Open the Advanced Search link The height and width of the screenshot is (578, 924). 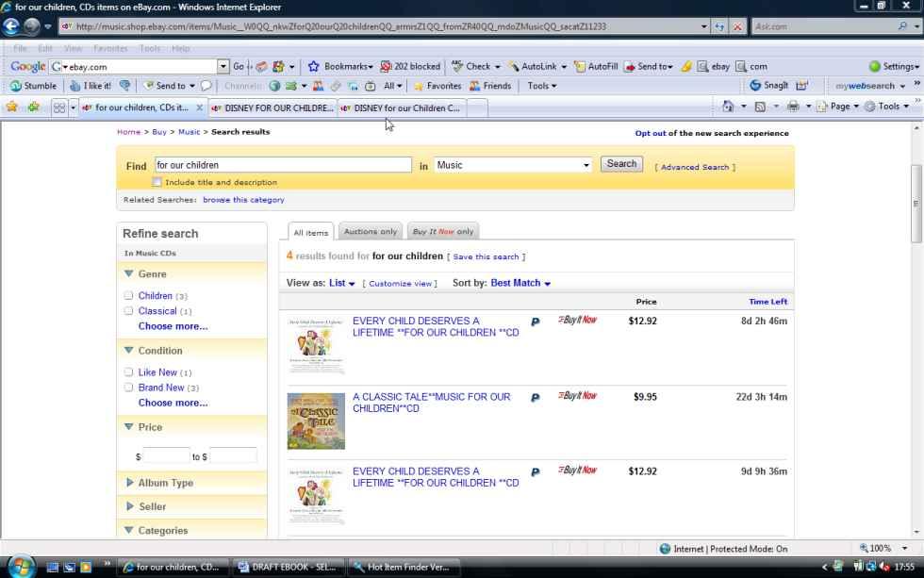coord(695,167)
